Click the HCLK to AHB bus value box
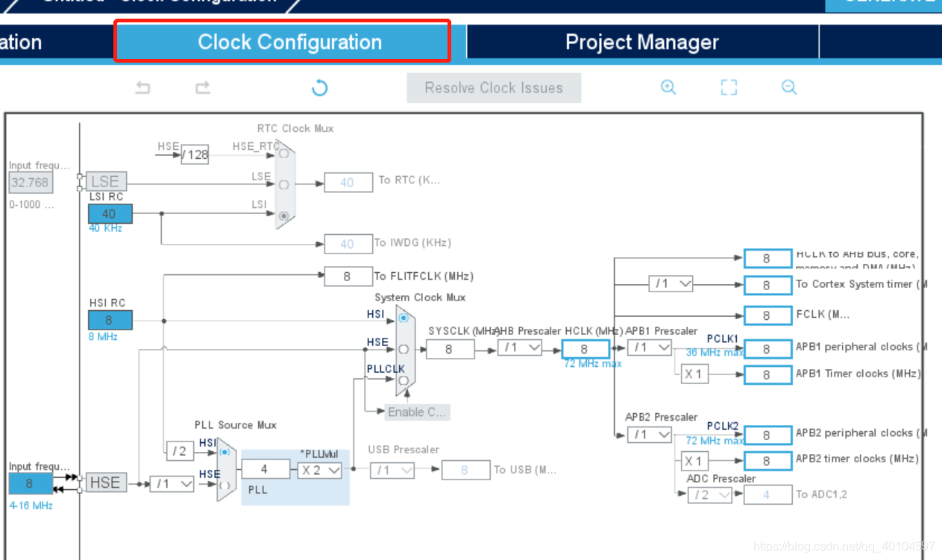Image resolution: width=942 pixels, height=560 pixels. point(767,259)
